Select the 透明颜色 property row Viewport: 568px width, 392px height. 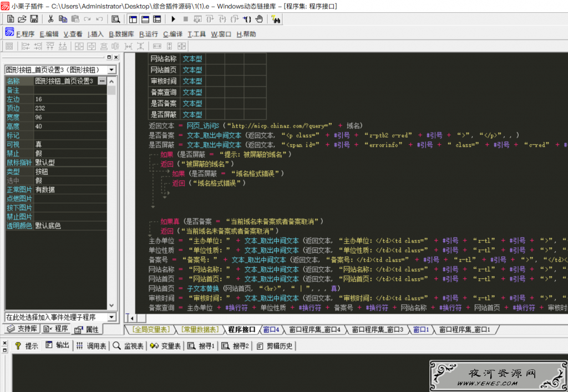point(56,226)
